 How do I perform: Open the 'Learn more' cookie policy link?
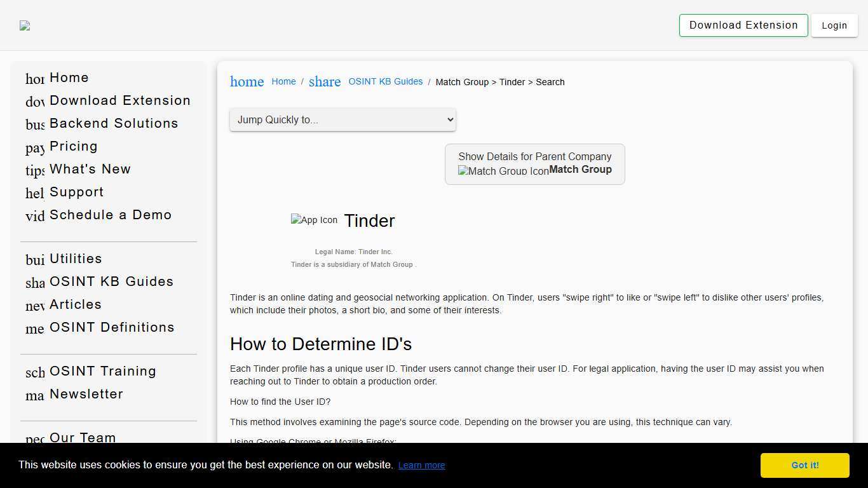421,465
